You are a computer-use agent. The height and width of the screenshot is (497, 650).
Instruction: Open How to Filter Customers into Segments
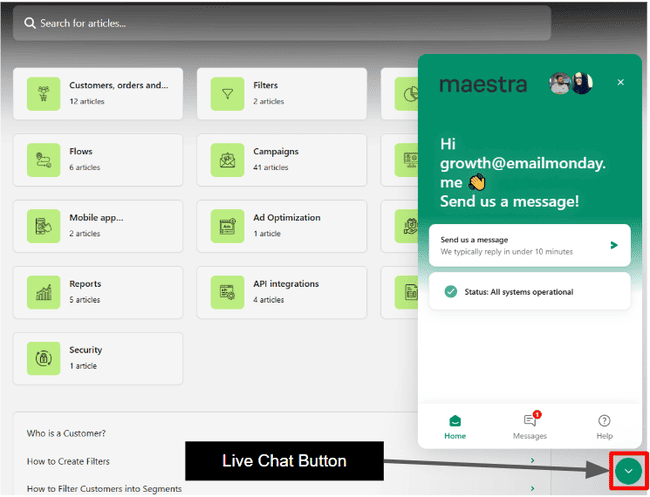[104, 489]
